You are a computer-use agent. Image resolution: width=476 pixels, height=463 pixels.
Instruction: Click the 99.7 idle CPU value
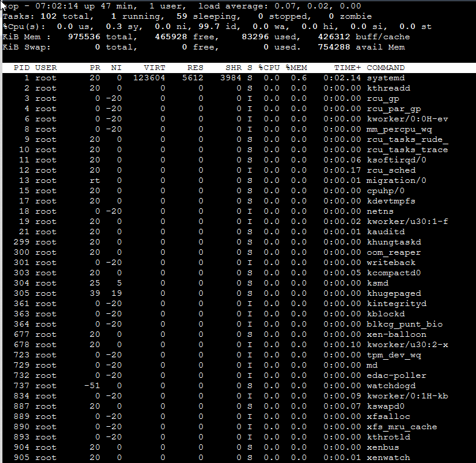tap(209, 27)
